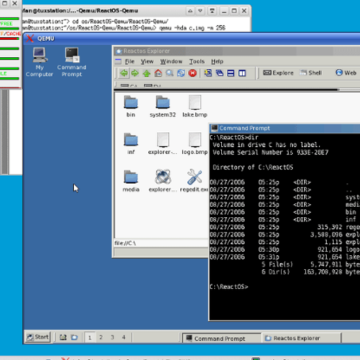Select the lake.bmp file
Image resolution: width=360 pixels, height=360 pixels.
(x=195, y=106)
